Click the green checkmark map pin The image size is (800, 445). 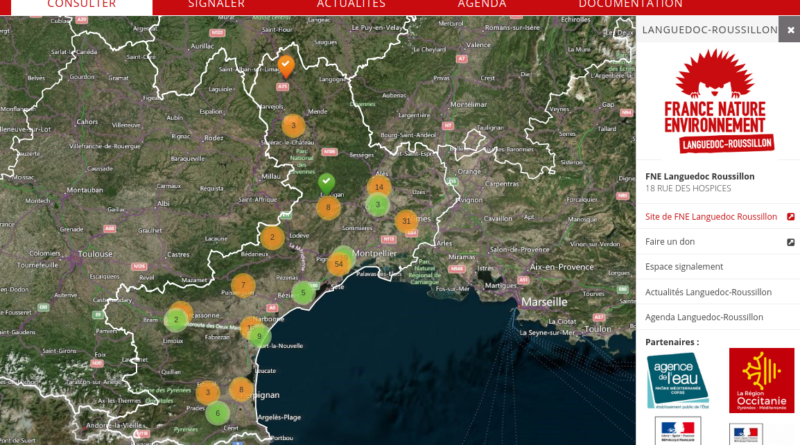(x=326, y=182)
